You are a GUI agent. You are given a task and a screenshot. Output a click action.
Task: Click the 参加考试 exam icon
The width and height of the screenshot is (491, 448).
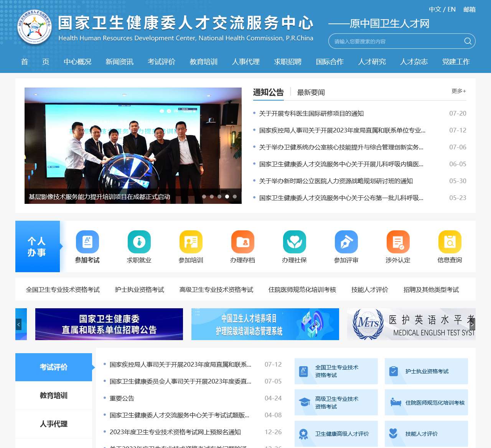click(x=87, y=242)
